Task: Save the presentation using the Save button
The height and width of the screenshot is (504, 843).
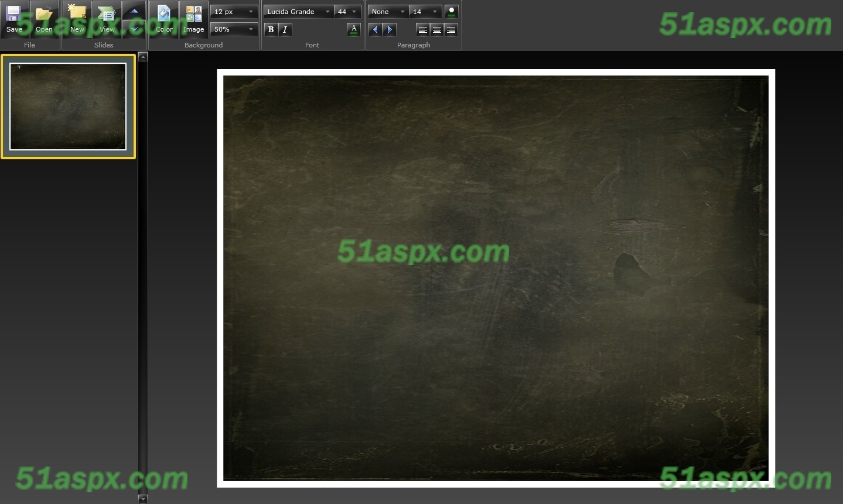Action: (15, 20)
